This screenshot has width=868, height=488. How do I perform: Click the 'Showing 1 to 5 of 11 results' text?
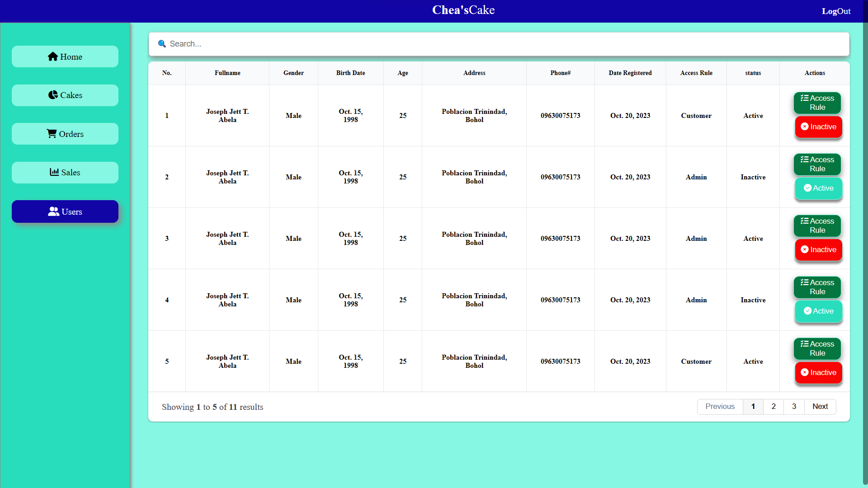(212, 407)
